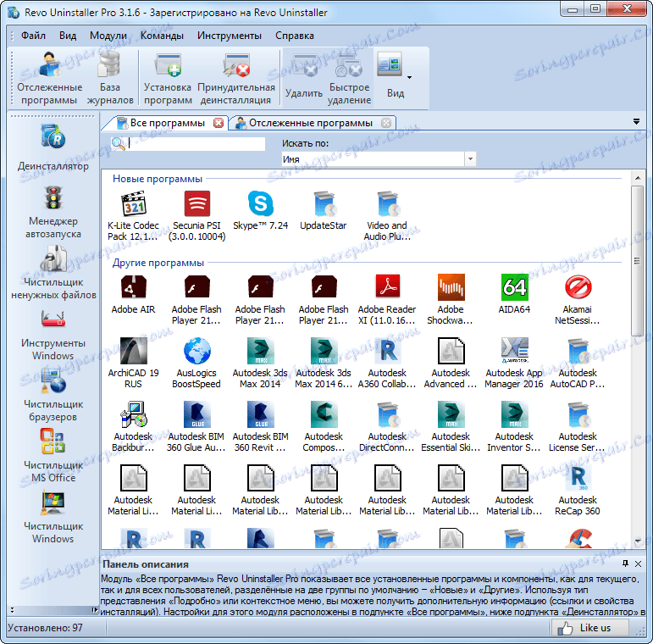Click the program list scroll up arrow
Image resolution: width=653 pixels, height=644 pixels.
[x=638, y=177]
